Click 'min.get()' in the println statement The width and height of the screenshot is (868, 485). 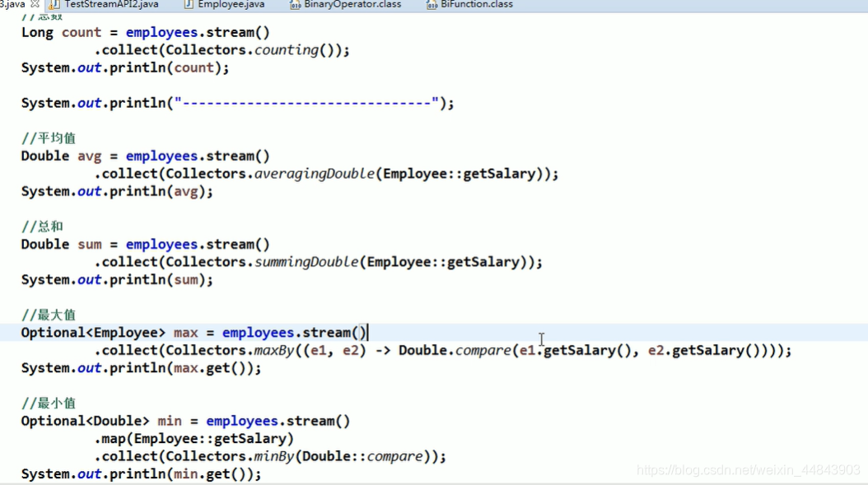[210, 474]
